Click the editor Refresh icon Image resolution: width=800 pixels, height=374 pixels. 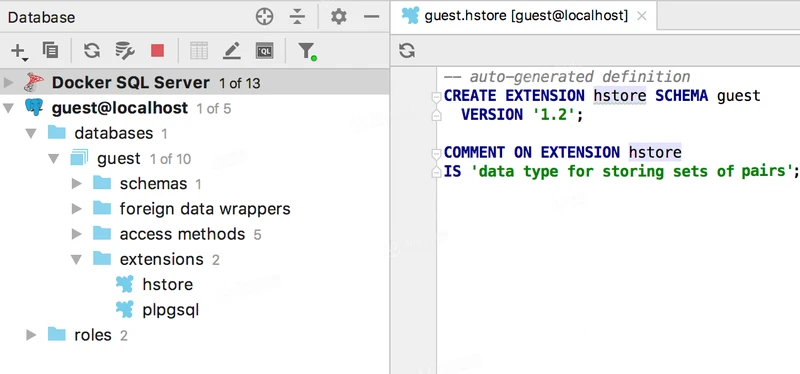point(407,51)
